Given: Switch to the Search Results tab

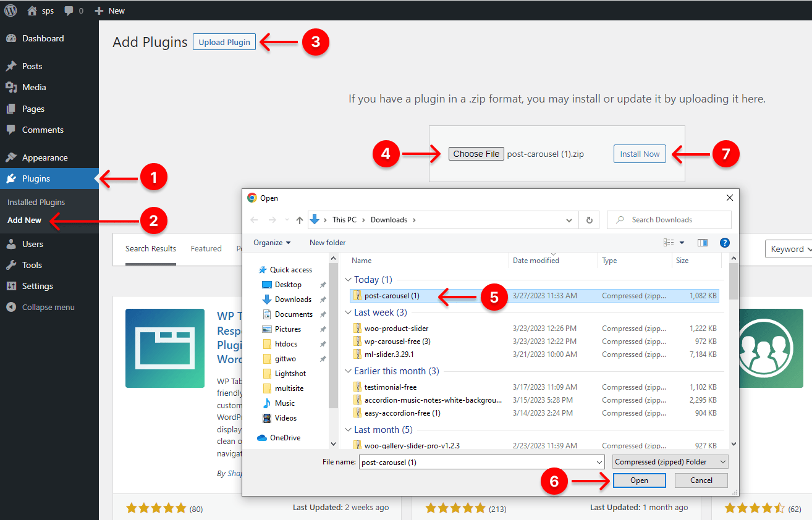Looking at the screenshot, I should point(151,248).
